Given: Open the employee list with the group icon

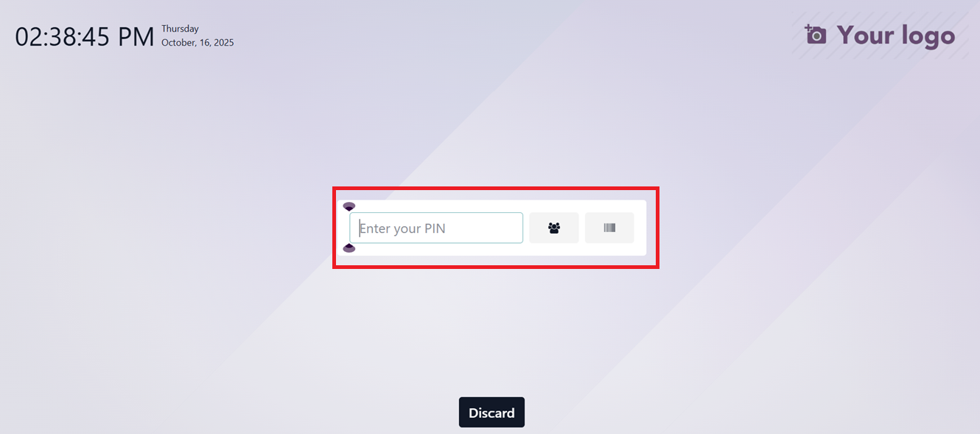Looking at the screenshot, I should 554,228.
